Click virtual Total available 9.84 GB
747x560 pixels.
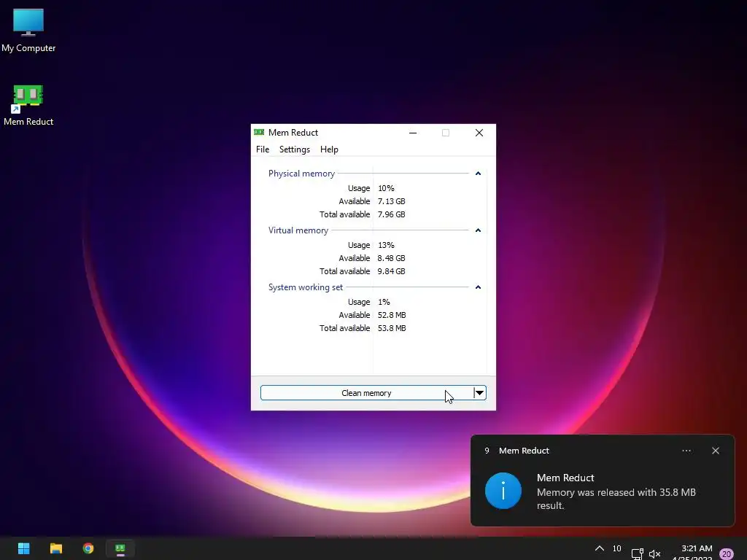(391, 271)
